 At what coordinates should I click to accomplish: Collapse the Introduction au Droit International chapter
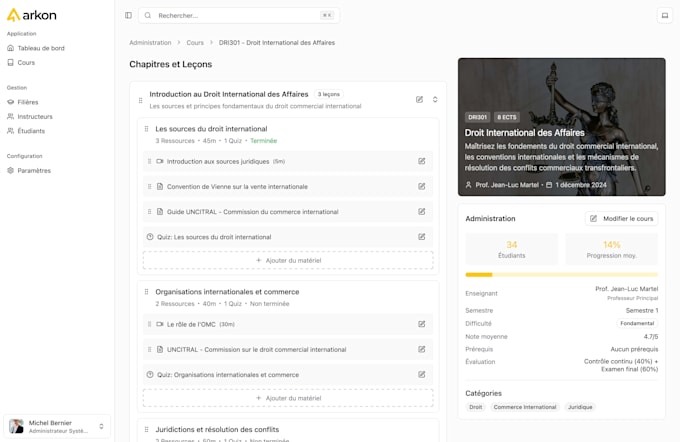[435, 99]
